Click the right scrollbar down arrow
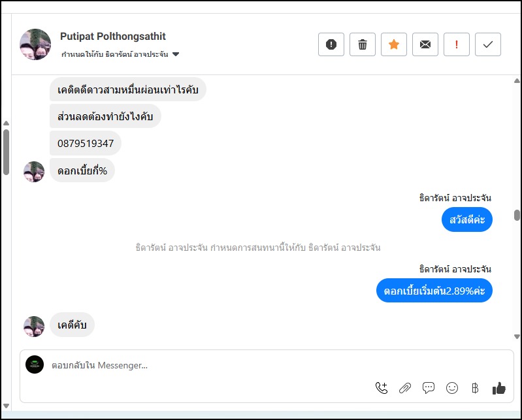The width and height of the screenshot is (522, 420). coord(517,336)
